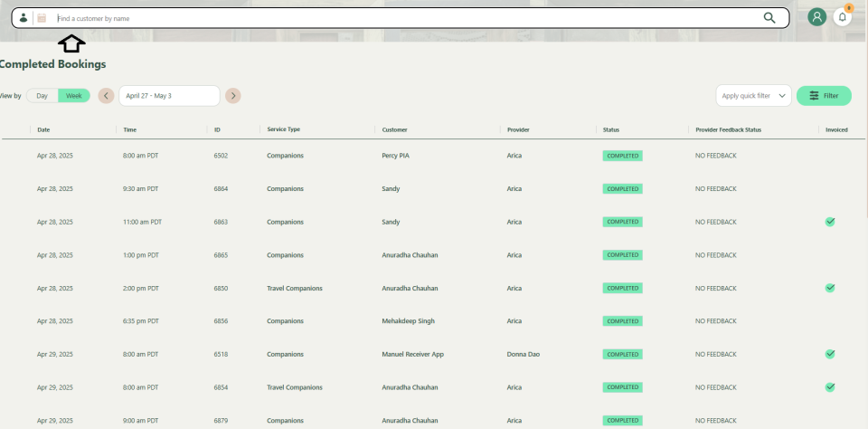The height and width of the screenshot is (429, 868).
Task: Go to previous week with left arrow
Action: coord(106,96)
